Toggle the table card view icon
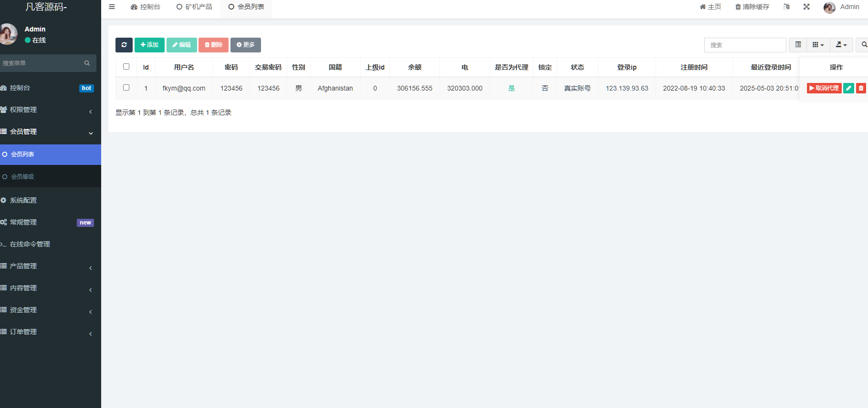 click(798, 45)
